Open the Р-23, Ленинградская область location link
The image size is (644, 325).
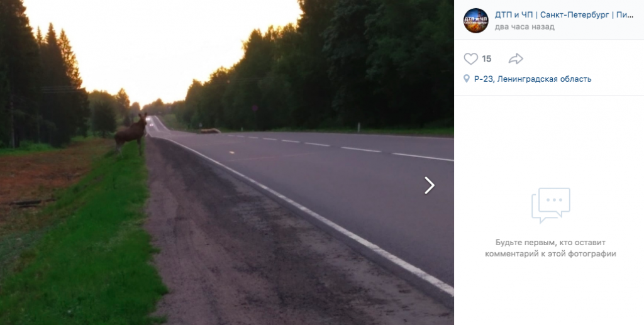pyautogui.click(x=533, y=79)
